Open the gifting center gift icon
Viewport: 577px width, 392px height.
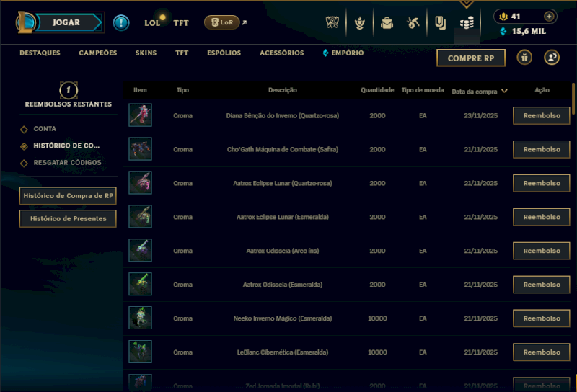(x=524, y=58)
